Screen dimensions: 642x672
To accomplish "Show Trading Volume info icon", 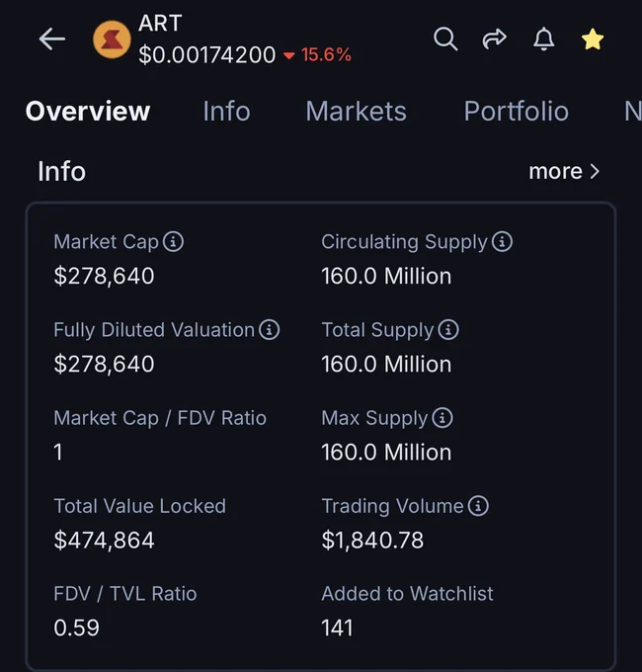I will [478, 506].
